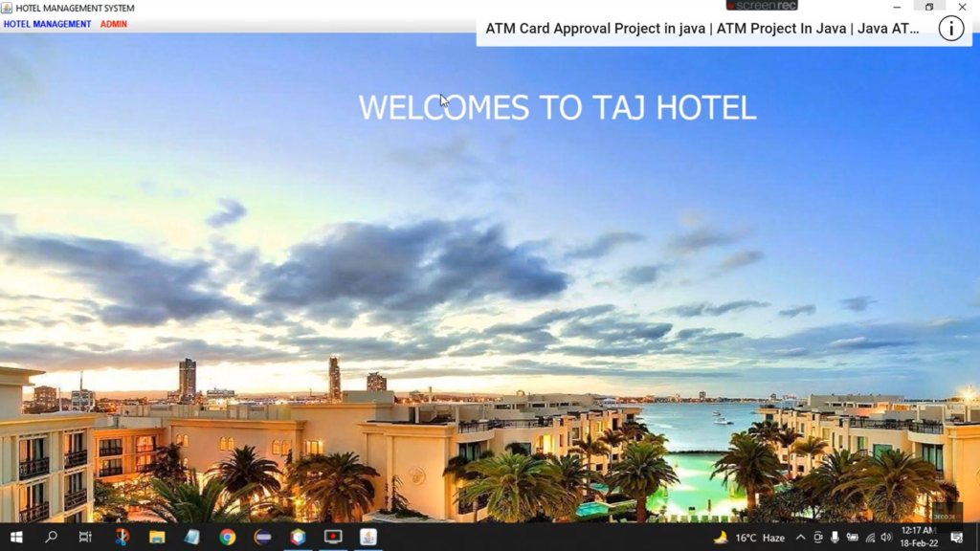
Task: Minimize the Hotel Management System window
Action: click(897, 7)
